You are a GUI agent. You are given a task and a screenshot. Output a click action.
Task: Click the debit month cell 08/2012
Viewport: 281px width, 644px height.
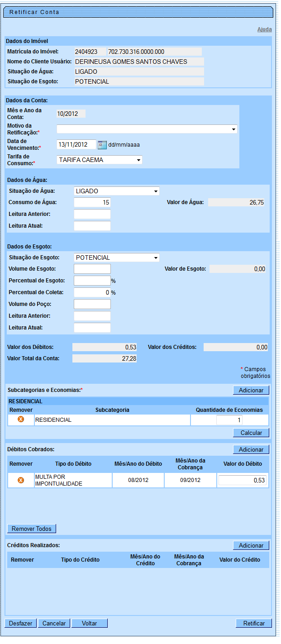tap(138, 480)
